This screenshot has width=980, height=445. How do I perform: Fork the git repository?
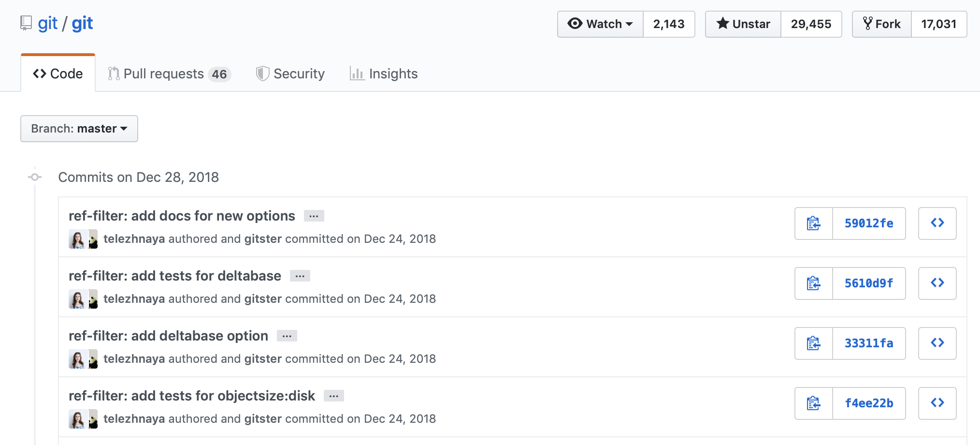click(x=882, y=24)
